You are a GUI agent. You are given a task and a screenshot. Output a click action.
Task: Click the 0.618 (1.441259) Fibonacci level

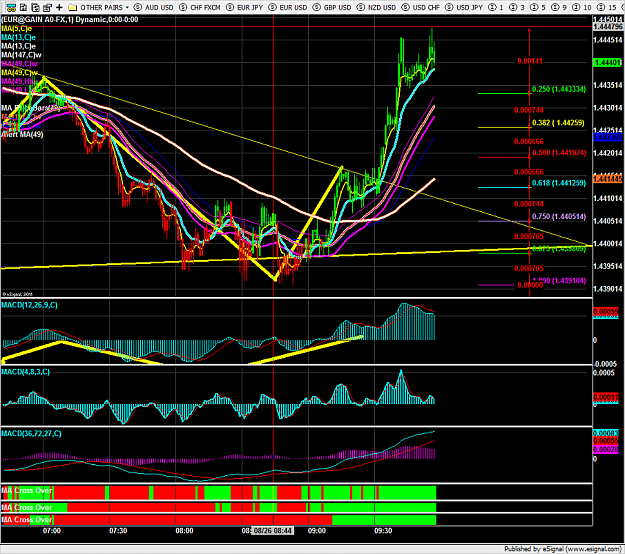pos(559,183)
